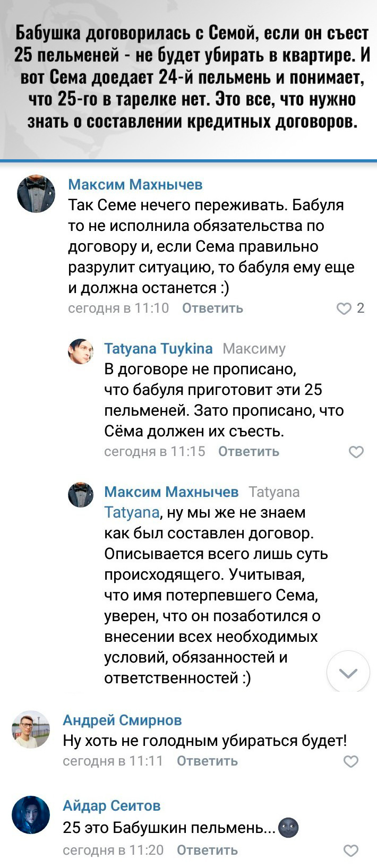Like Андрей Смирнов's comment
The image size is (377, 868).
pos(351,762)
